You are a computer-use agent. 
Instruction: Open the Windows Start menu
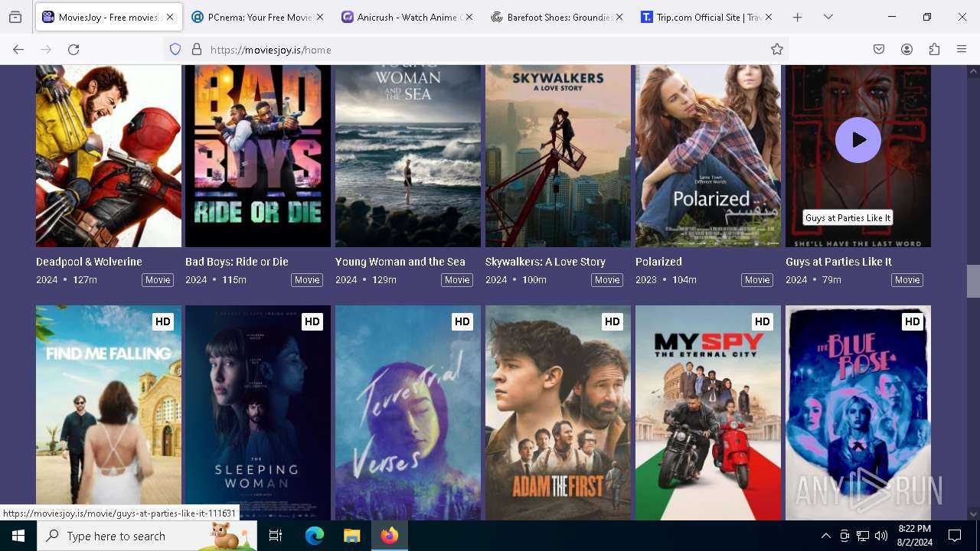(18, 536)
